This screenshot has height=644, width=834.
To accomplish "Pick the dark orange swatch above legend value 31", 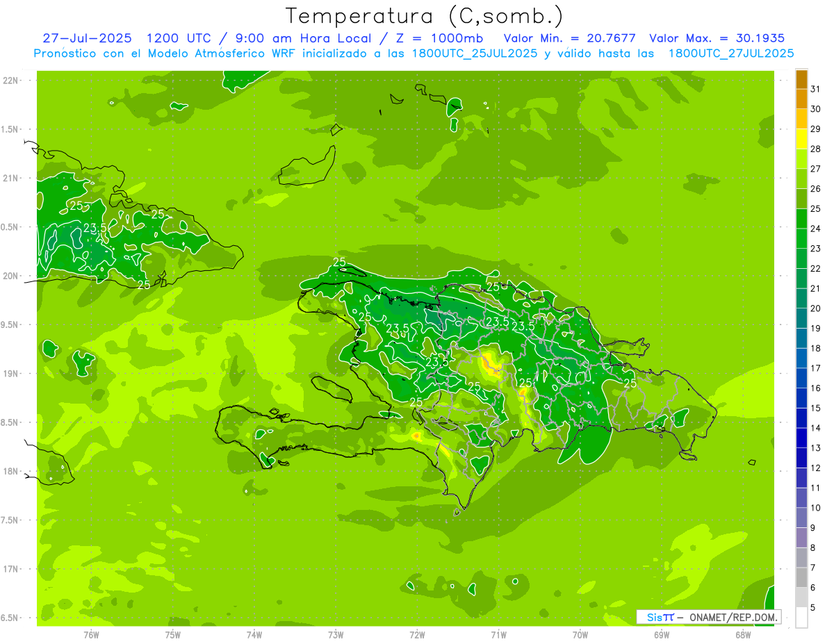I will (801, 79).
